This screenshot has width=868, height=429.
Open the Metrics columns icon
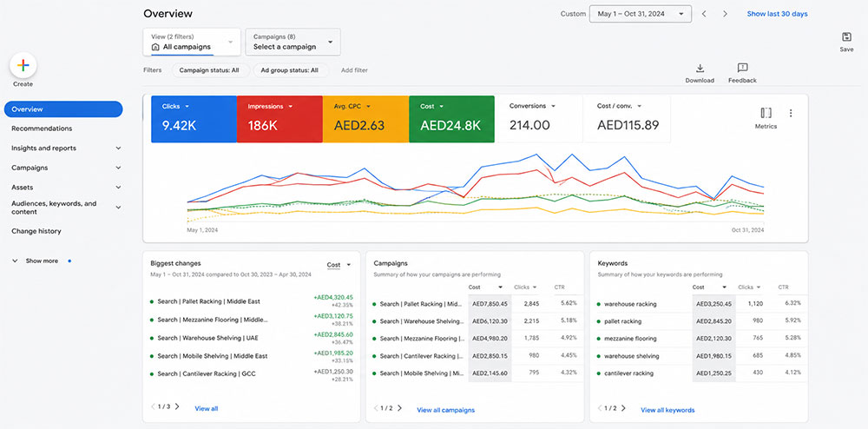pos(766,113)
